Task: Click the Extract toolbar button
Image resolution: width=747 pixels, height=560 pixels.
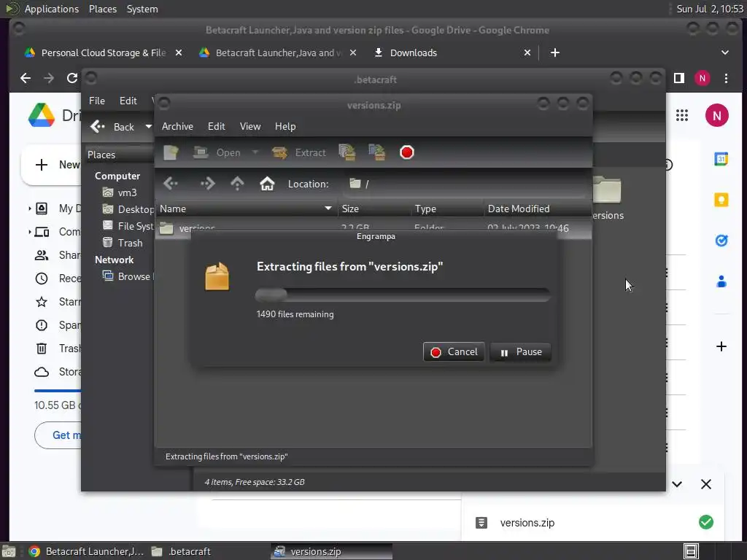Action: 298,152
